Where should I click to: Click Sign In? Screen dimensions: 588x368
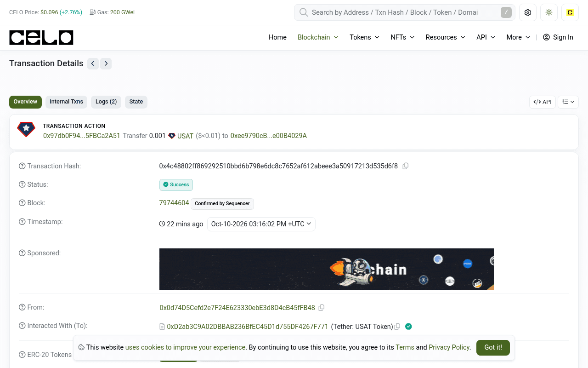(558, 37)
